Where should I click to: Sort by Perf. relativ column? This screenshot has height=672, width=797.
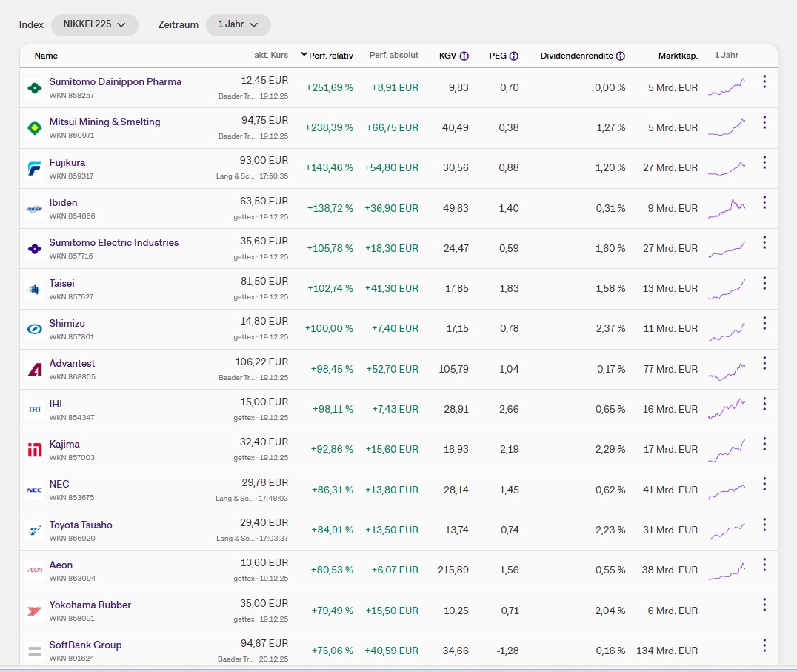pyautogui.click(x=330, y=56)
